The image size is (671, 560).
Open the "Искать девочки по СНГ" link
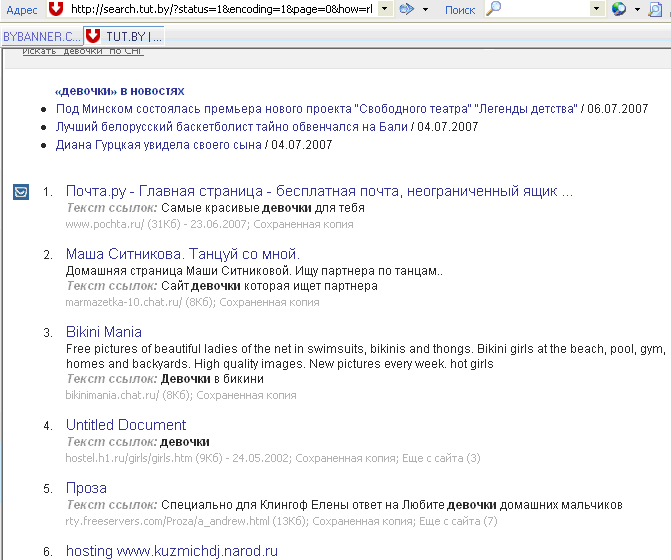pos(83,51)
